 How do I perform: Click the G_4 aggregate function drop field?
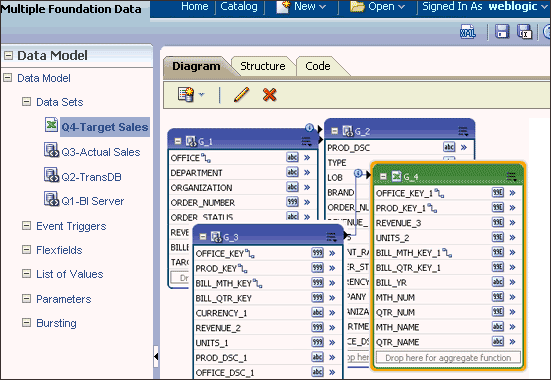coord(448,358)
